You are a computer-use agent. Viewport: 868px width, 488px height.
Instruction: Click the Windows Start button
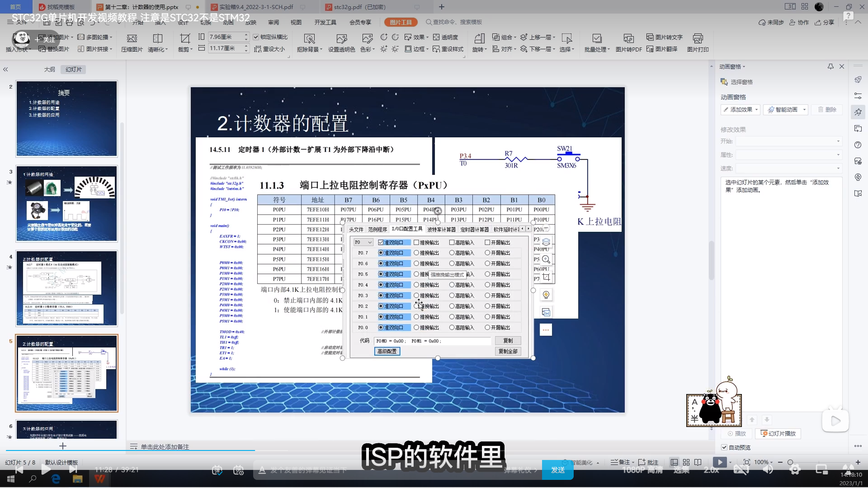click(11, 479)
